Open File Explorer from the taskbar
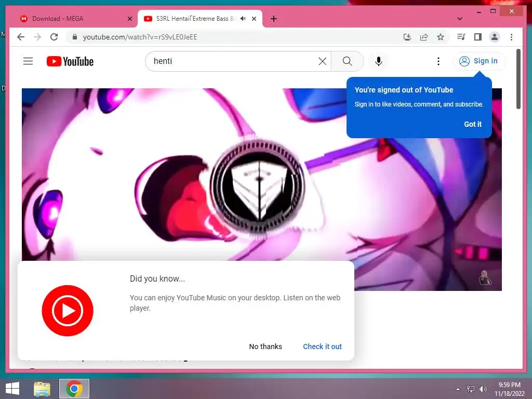 42,389
